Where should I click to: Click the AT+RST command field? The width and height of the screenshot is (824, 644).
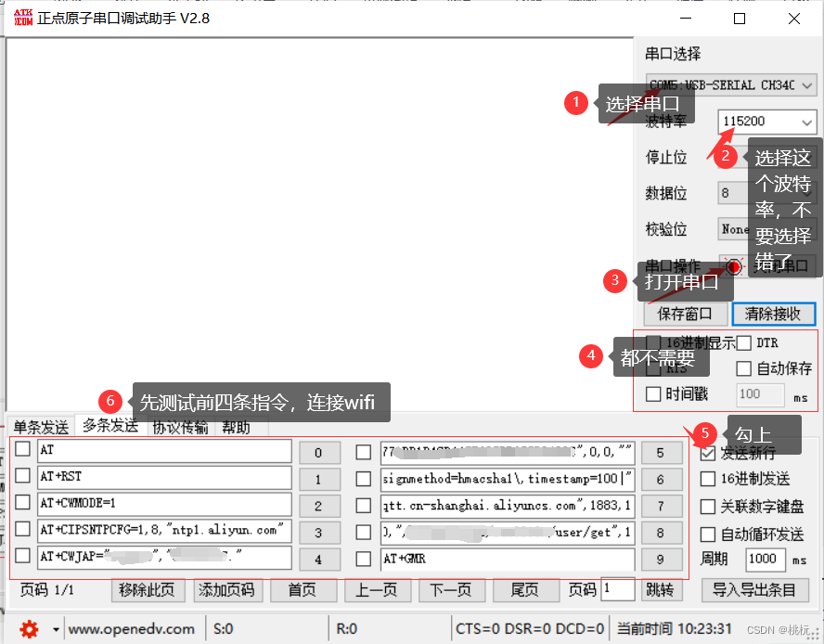(x=164, y=477)
